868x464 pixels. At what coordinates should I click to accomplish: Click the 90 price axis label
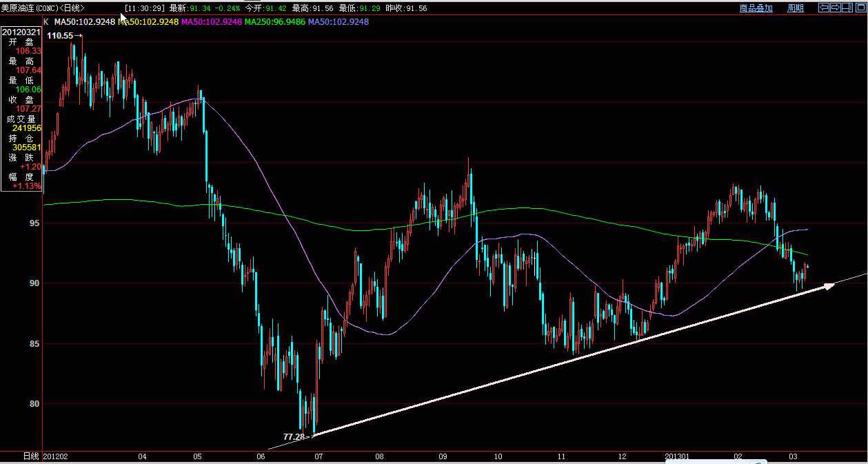tap(34, 283)
